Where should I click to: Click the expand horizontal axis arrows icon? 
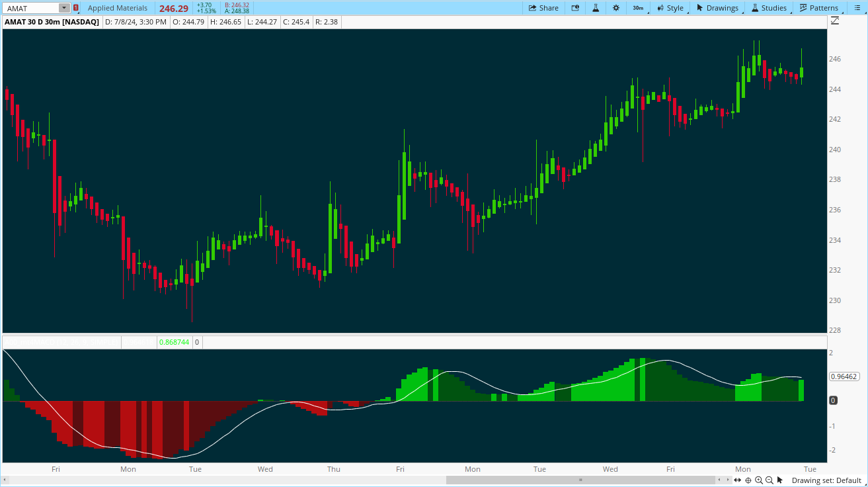coord(737,480)
